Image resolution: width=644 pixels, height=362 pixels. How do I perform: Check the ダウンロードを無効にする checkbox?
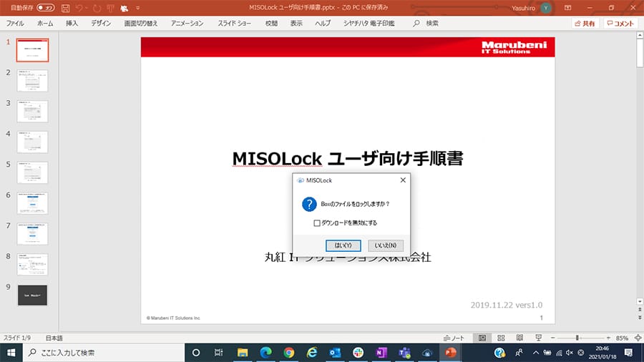coord(317,223)
